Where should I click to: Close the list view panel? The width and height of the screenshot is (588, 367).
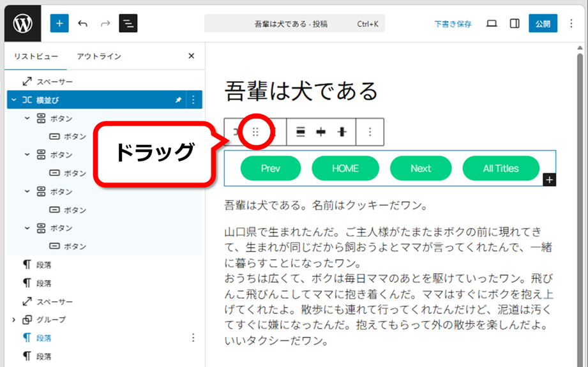click(191, 56)
